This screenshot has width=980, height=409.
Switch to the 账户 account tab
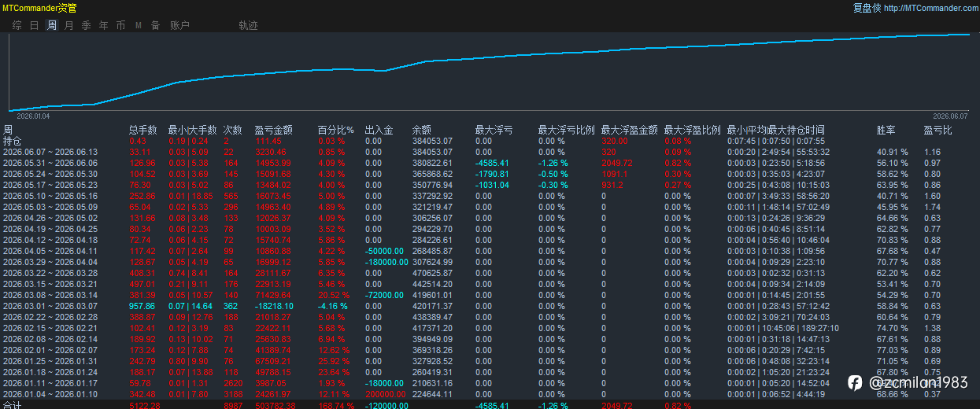179,25
